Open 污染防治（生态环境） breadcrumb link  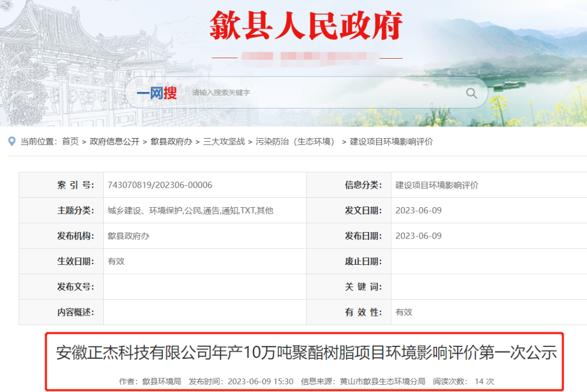pos(296,141)
